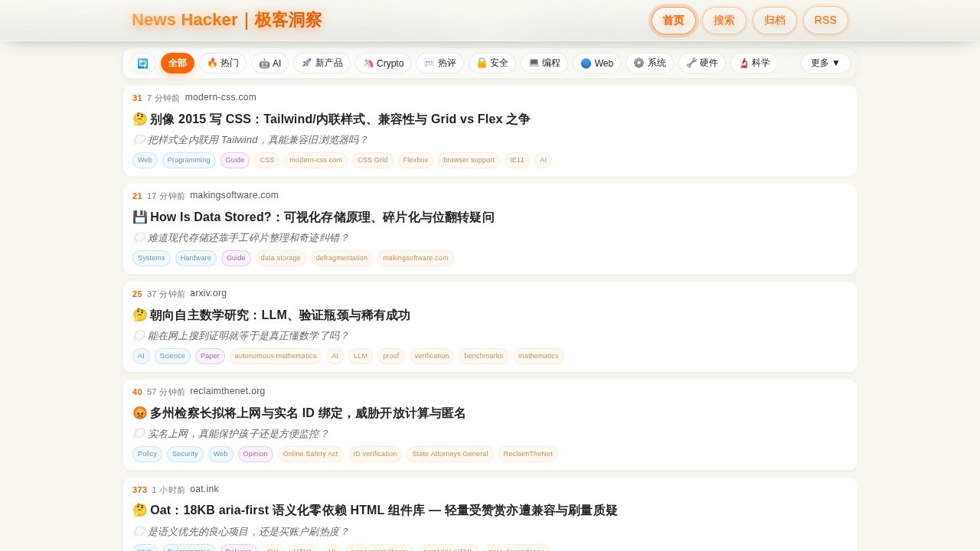Select the 科学 microscope category filter
The image size is (980, 551).
click(754, 64)
